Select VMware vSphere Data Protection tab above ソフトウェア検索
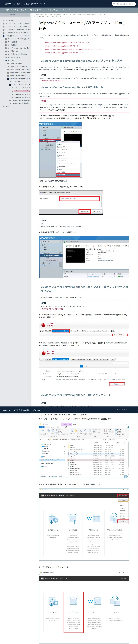Viewport: 138px width, 644px height. [98, 331]
